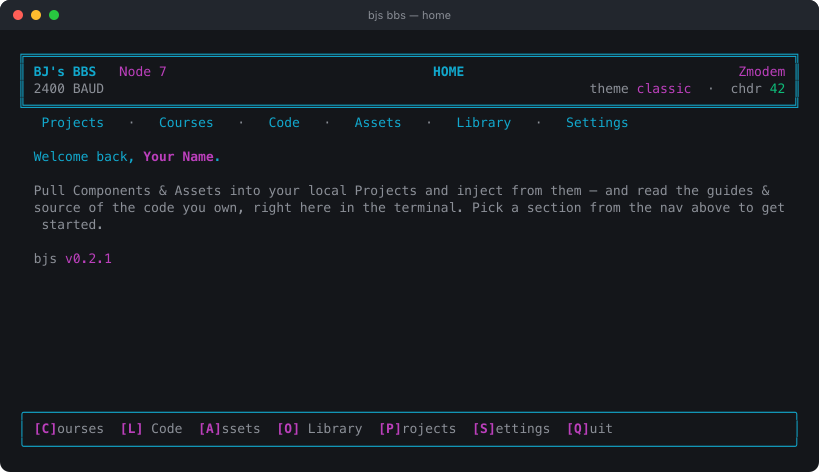
Task: Go to the Code nav section
Action: [x=284, y=123]
